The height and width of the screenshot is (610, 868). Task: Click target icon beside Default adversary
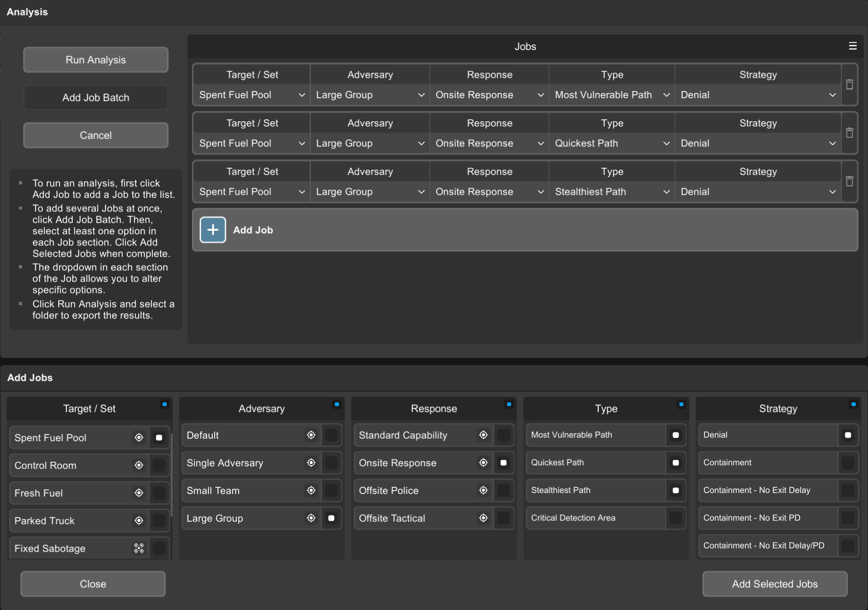coord(311,435)
